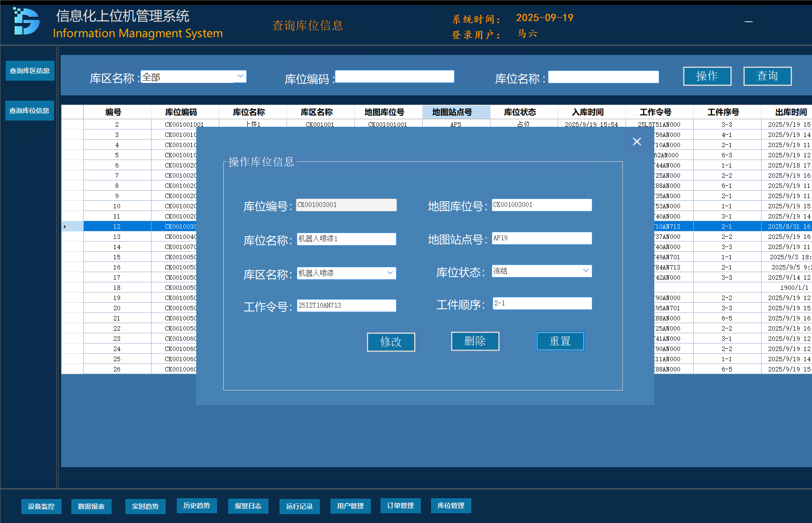Click the 操作 button in filter bar

click(707, 76)
